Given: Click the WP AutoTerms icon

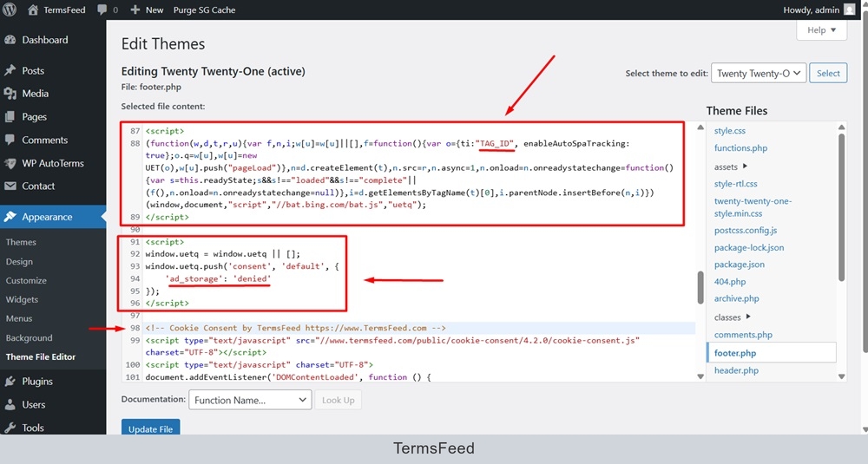Looking at the screenshot, I should click(10, 163).
